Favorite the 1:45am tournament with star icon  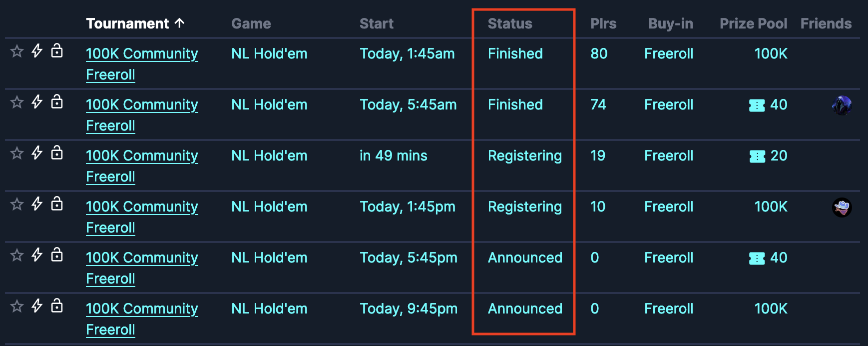(17, 51)
